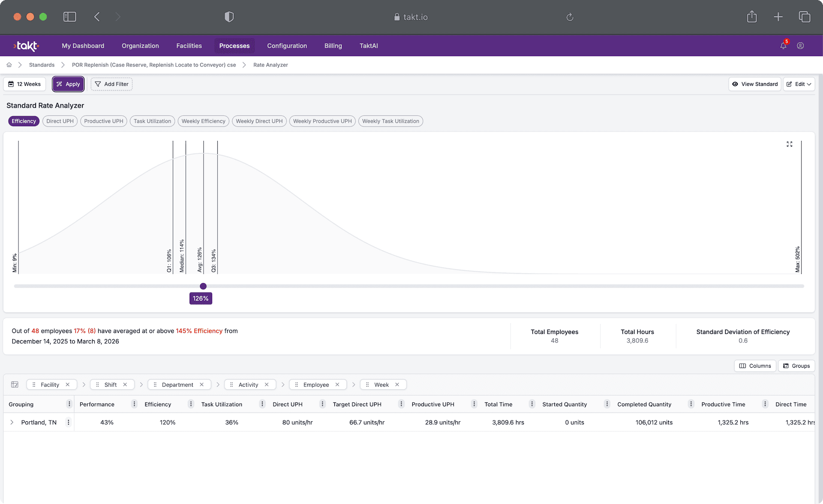Click the home breadcrumb icon

coord(9,65)
